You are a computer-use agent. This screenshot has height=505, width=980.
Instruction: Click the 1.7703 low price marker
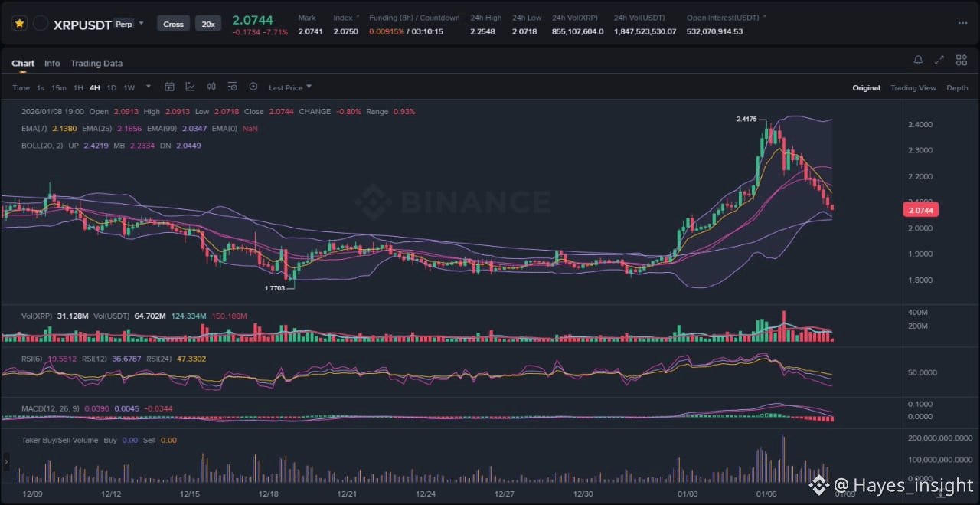[275, 288]
